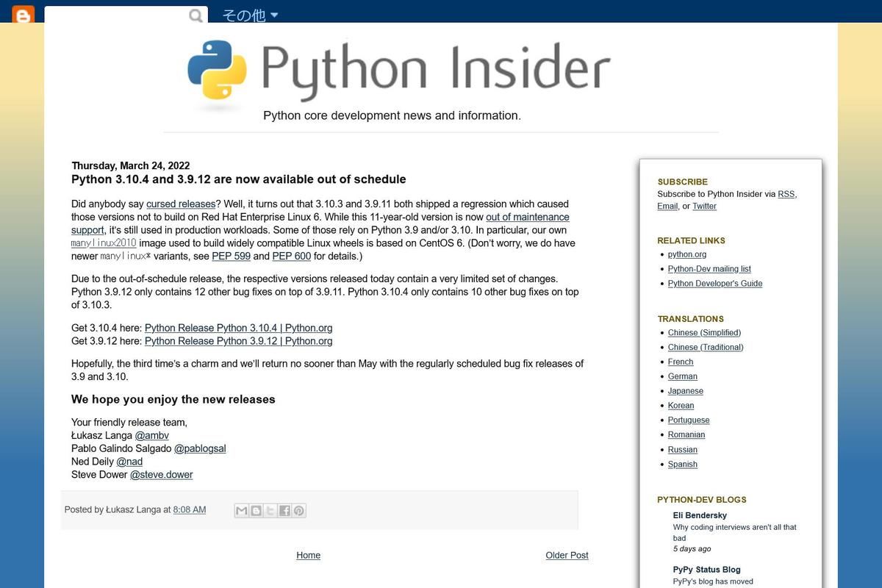Open Eli Bendersky blog link
The height and width of the screenshot is (588, 882).
tap(700, 515)
